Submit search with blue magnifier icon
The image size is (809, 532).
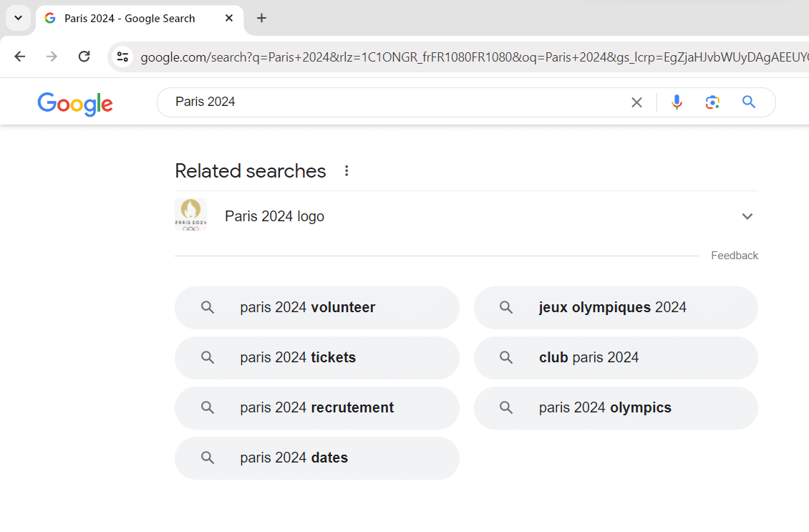[x=749, y=102]
